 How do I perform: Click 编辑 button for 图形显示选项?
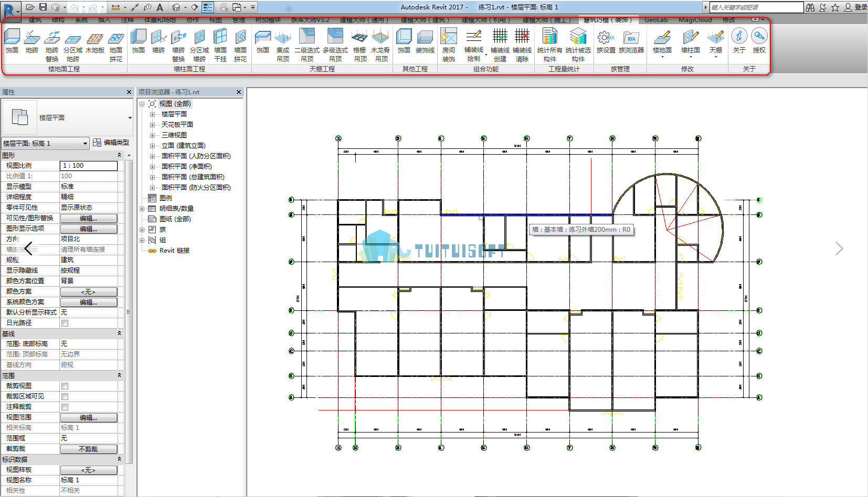tap(89, 229)
